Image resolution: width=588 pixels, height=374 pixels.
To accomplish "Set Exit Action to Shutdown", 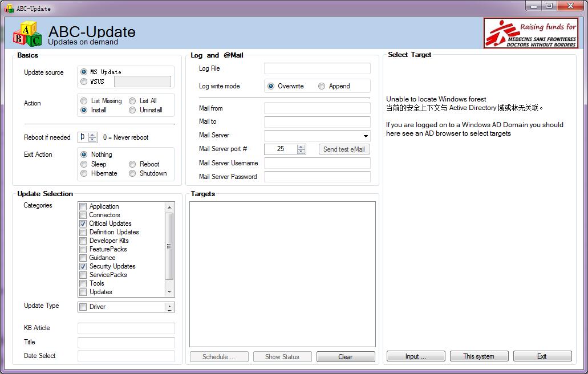I will click(133, 173).
